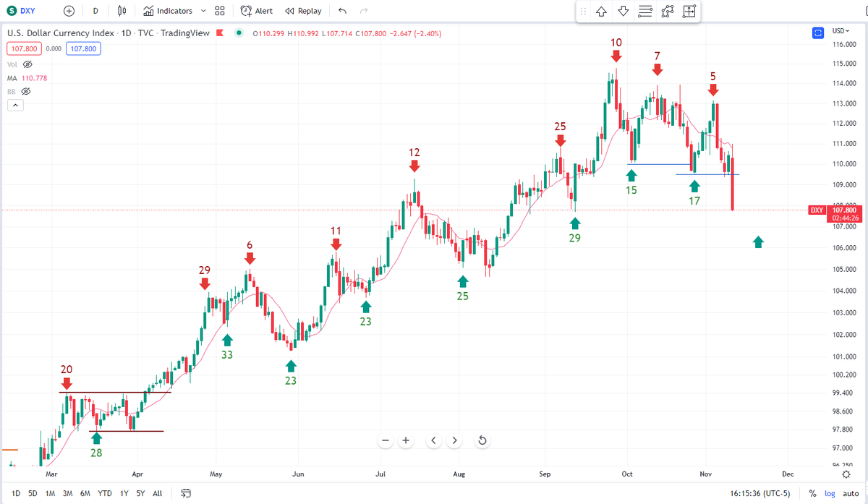Image resolution: width=868 pixels, height=504 pixels.
Task: Select the red arrow marked 20
Action: pyautogui.click(x=67, y=383)
